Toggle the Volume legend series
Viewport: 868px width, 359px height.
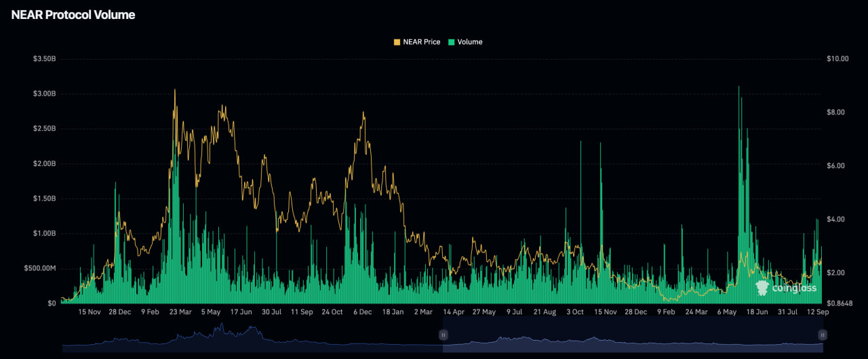(x=465, y=42)
